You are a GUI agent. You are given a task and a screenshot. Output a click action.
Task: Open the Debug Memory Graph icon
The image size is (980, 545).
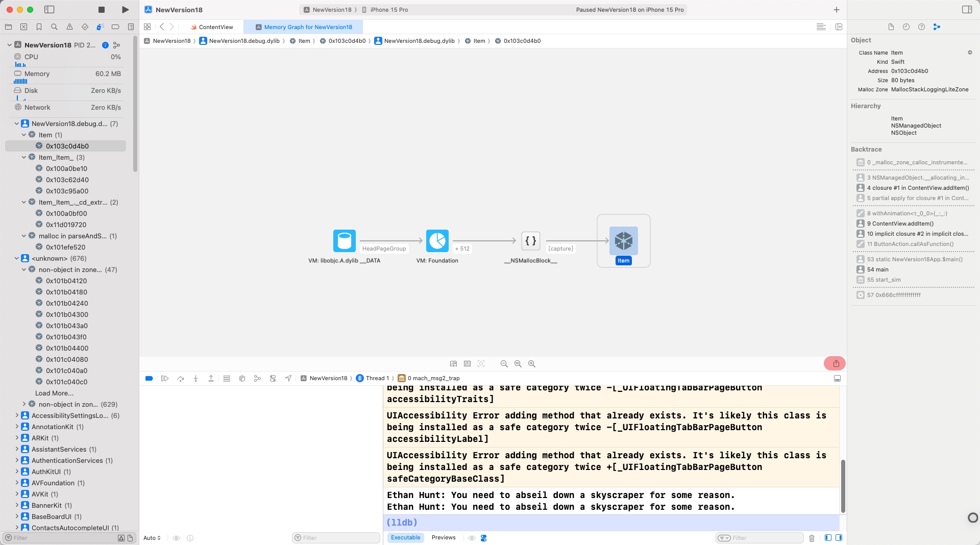pos(257,378)
